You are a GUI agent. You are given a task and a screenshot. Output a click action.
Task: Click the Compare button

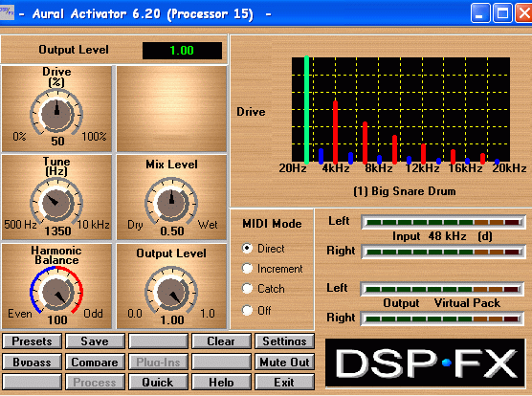(95, 362)
